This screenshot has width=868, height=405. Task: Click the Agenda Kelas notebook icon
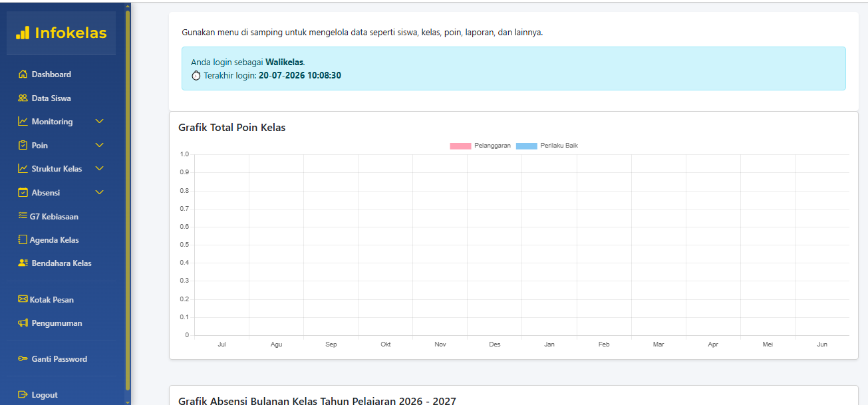point(23,240)
